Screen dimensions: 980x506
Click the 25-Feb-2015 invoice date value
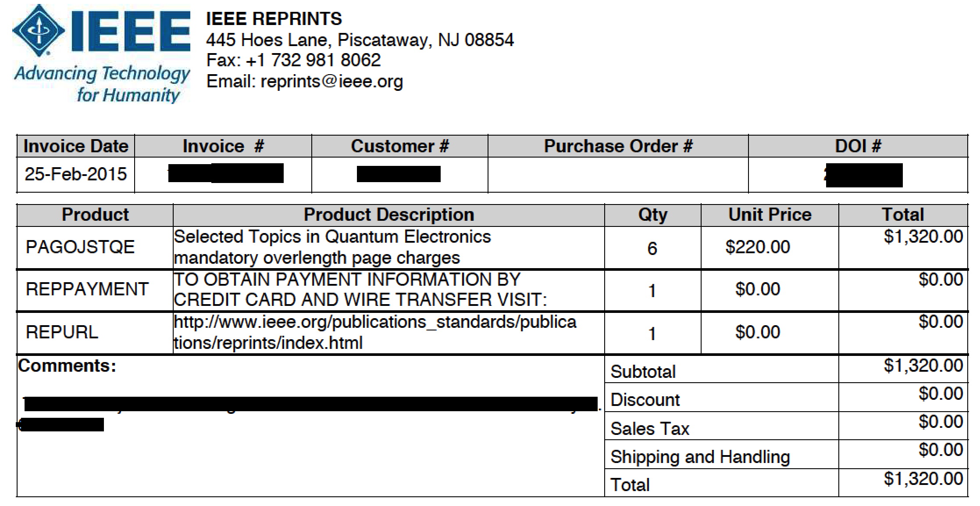tap(76, 174)
